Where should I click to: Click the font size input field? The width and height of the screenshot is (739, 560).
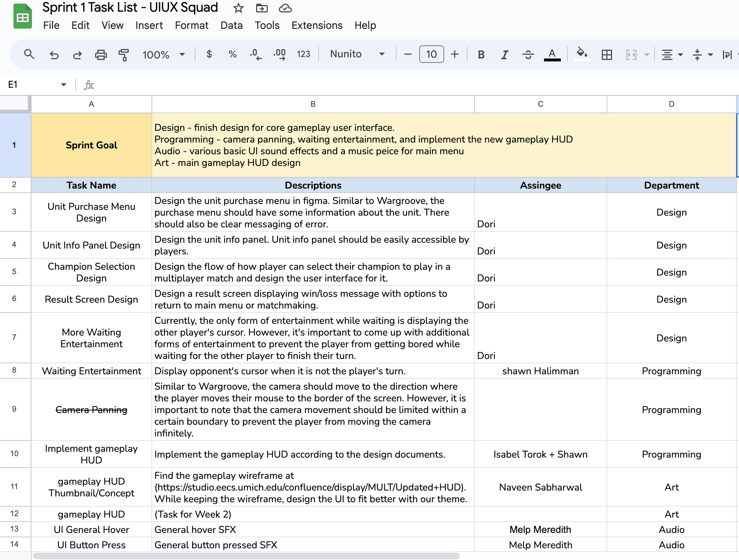431,54
